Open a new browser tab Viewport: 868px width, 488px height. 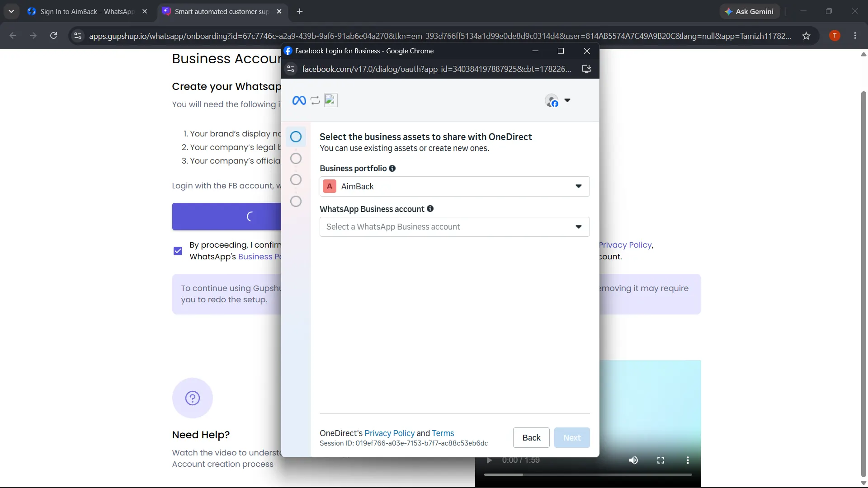[x=300, y=11]
